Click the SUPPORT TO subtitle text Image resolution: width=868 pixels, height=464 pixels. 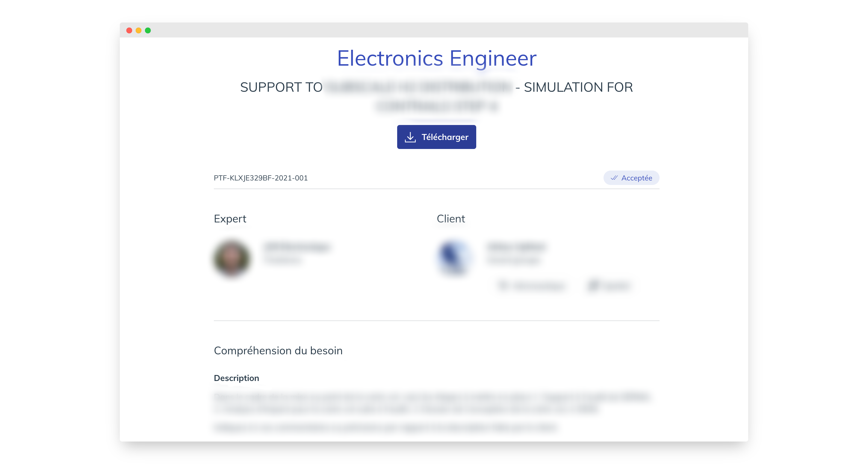tap(281, 87)
